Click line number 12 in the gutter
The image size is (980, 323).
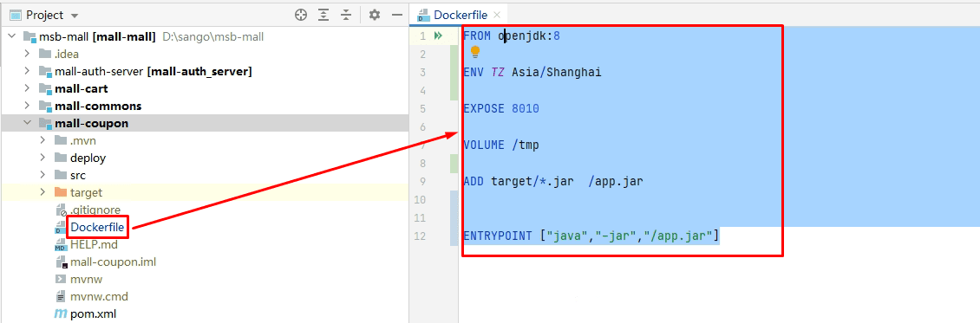point(420,236)
